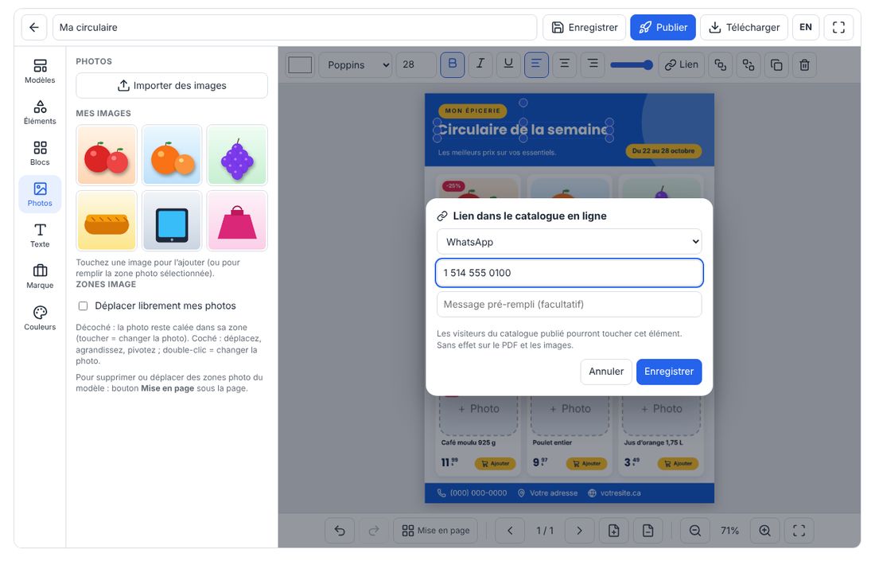The image size is (875, 588).
Task: Fit canvas to screen in bottom bar
Action: click(799, 531)
